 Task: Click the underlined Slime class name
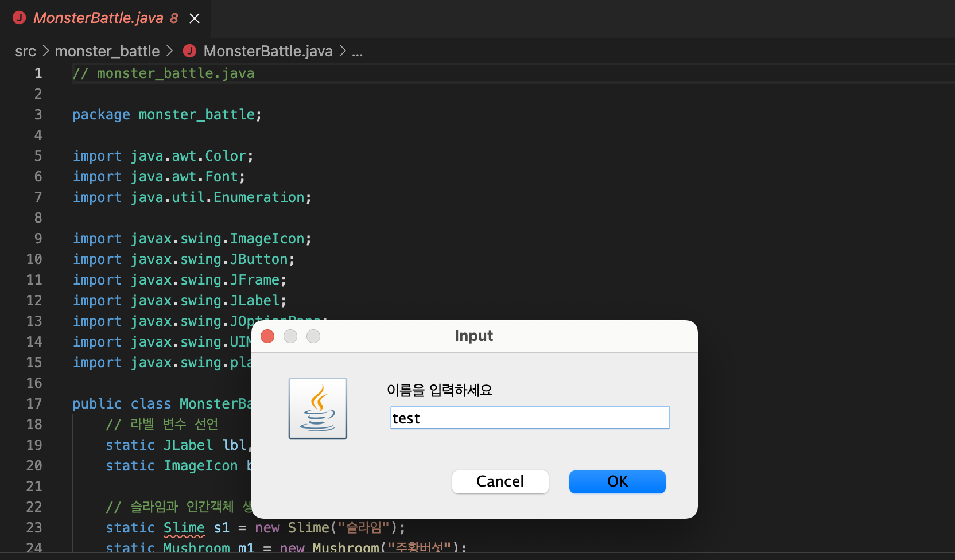[x=184, y=528]
